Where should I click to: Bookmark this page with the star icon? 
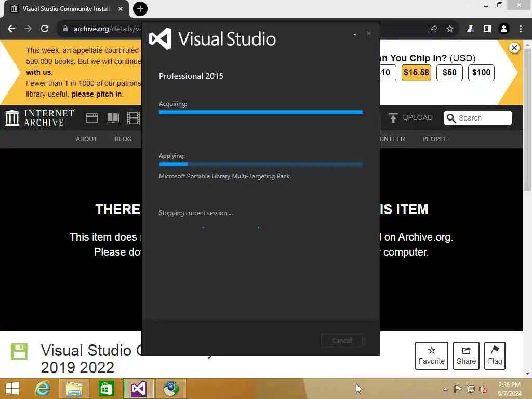click(450, 29)
